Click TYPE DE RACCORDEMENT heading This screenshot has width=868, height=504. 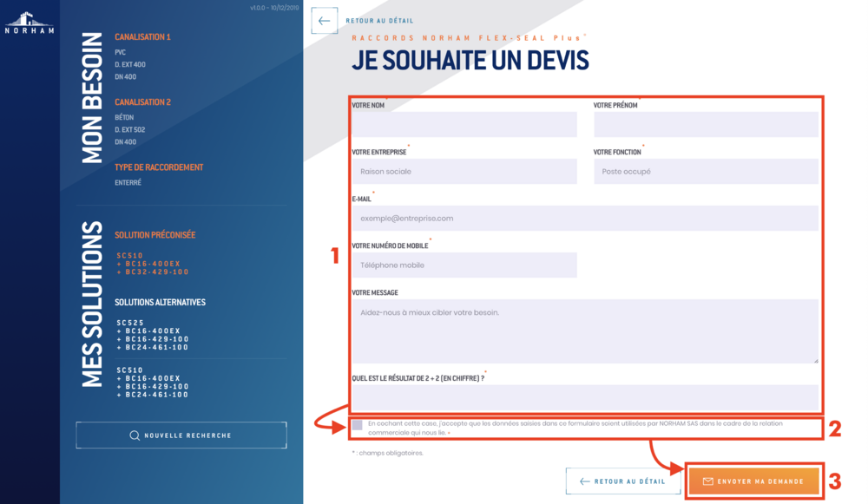(x=159, y=167)
